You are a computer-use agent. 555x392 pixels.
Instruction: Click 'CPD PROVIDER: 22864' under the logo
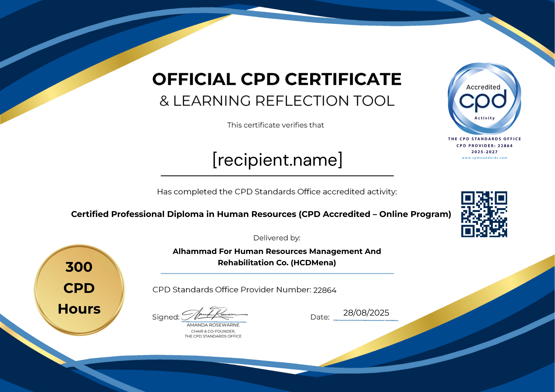(484, 146)
